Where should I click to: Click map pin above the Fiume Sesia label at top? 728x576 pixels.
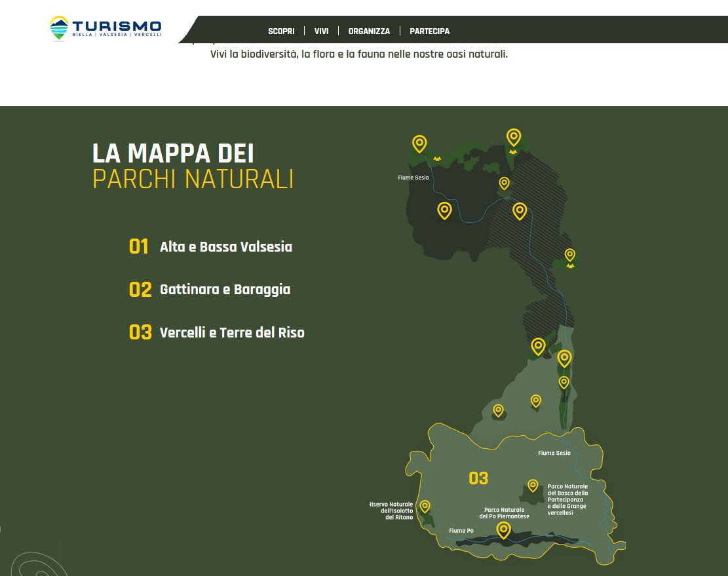[419, 142]
